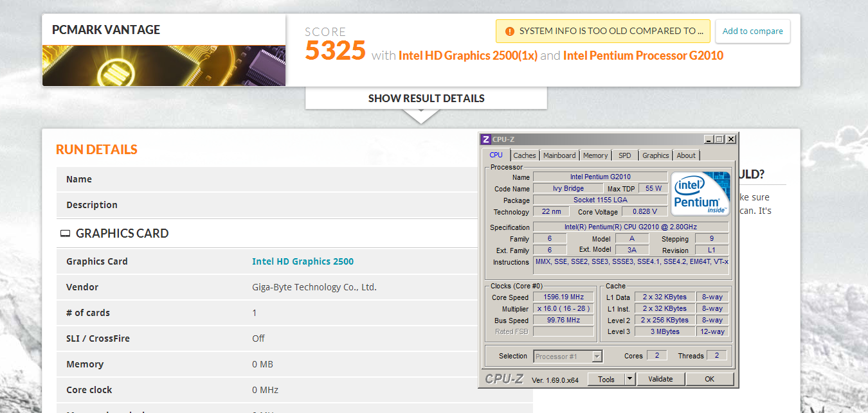Click the Tools button in CPU-Z
The width and height of the screenshot is (868, 413).
click(606, 379)
